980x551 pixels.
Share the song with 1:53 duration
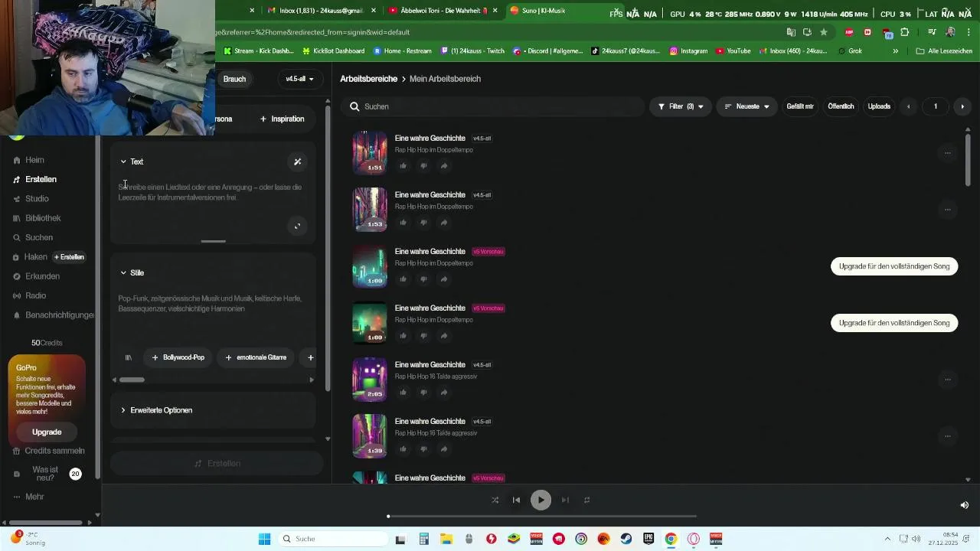point(444,223)
